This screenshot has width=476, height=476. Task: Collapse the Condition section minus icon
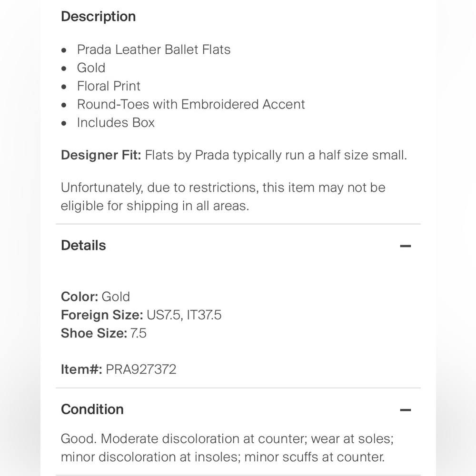coord(405,410)
